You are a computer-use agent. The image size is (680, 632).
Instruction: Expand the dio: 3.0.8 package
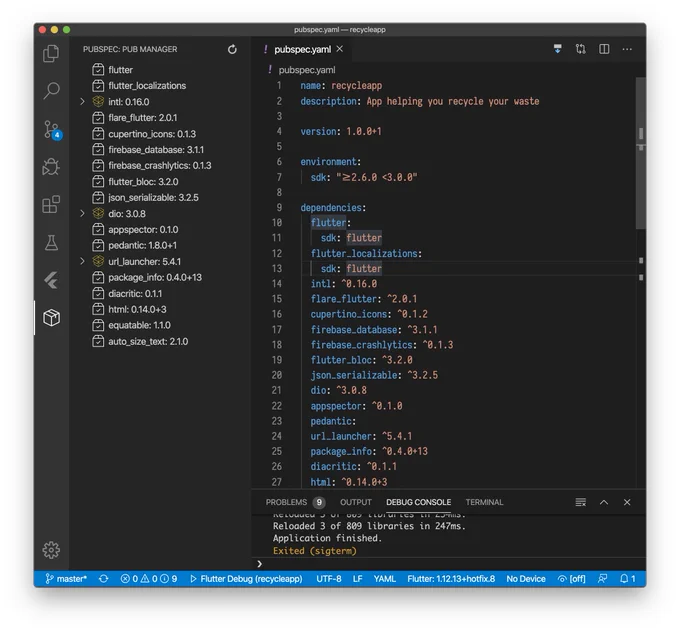coord(82,213)
